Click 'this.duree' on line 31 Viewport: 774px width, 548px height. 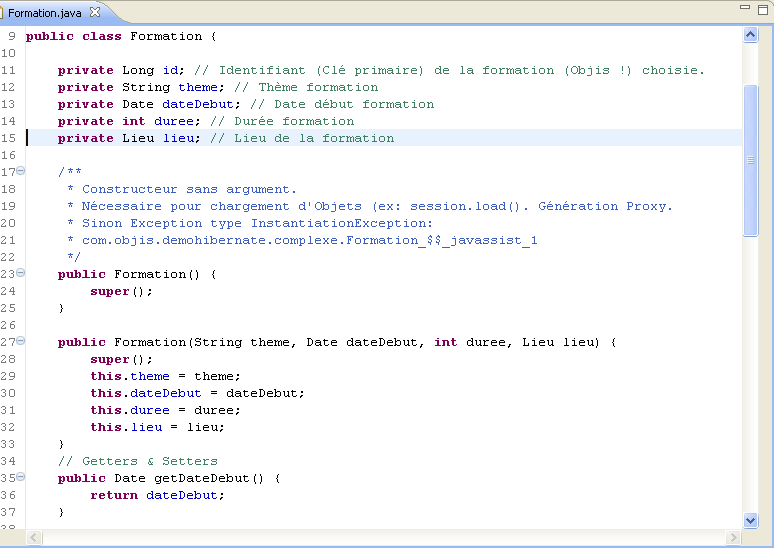[130, 410]
